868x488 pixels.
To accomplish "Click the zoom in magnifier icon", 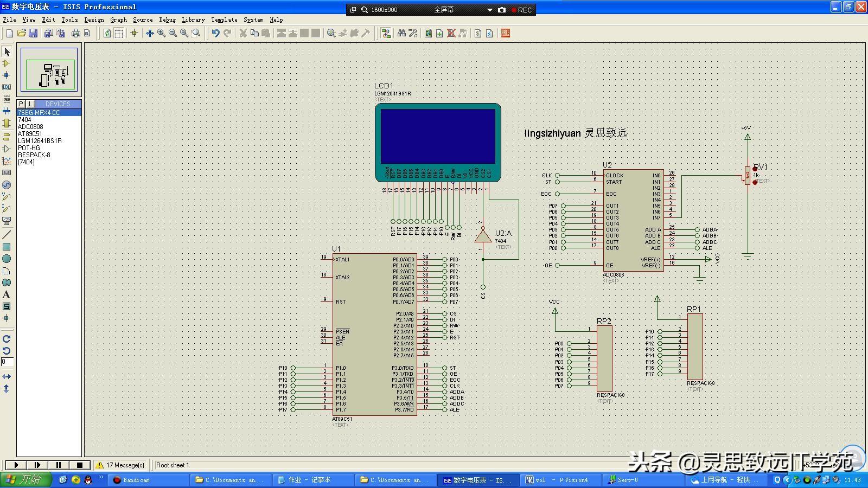I will coord(161,33).
